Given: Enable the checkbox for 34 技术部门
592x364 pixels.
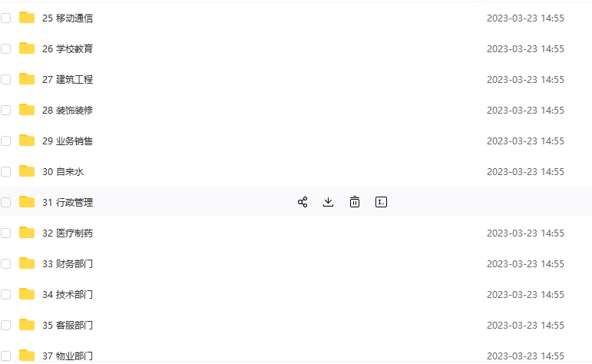Looking at the screenshot, I should tap(6, 294).
